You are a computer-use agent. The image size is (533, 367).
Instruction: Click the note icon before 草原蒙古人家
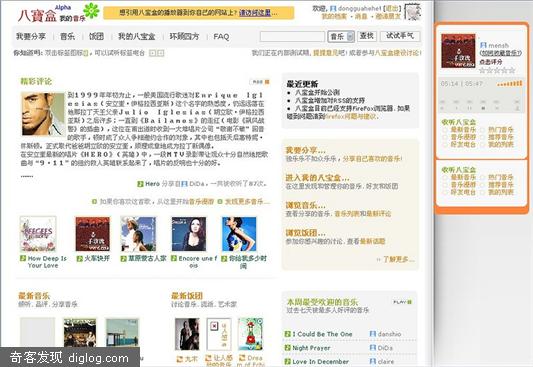(124, 259)
